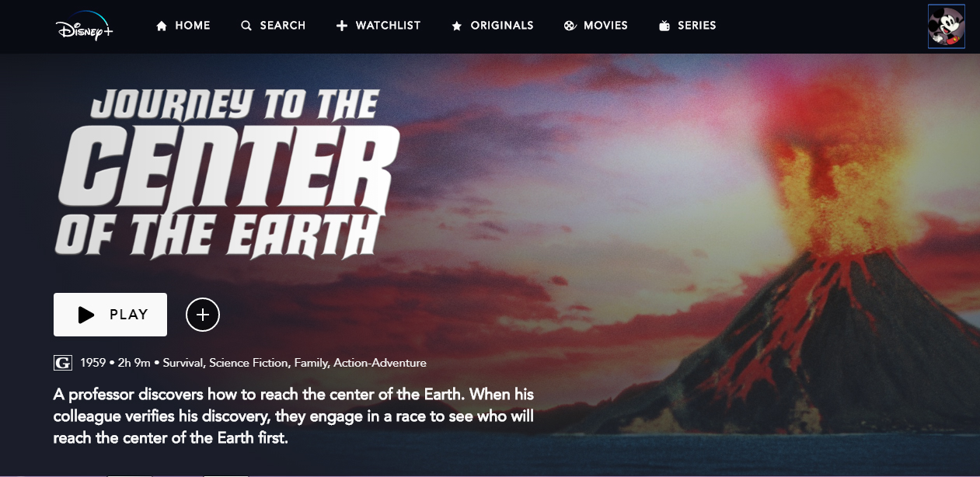The image size is (980, 477).
Task: Click the plus icon beside WATCHLIST
Action: 342,26
